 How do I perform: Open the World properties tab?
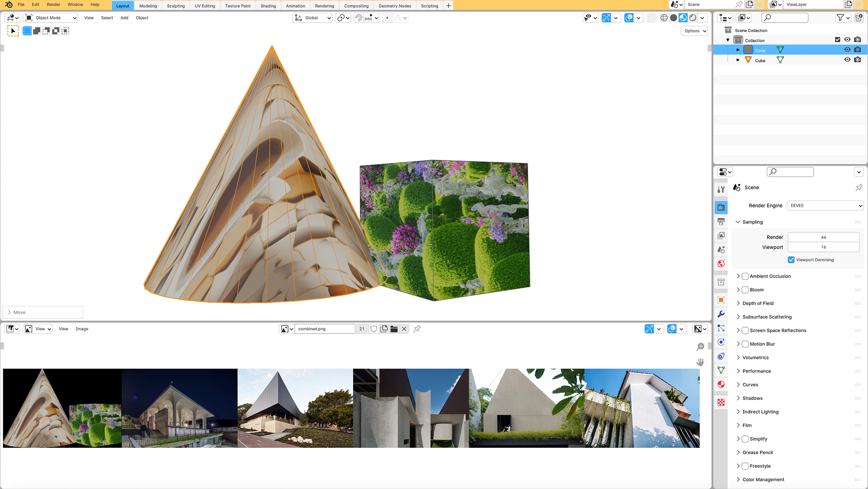721,264
